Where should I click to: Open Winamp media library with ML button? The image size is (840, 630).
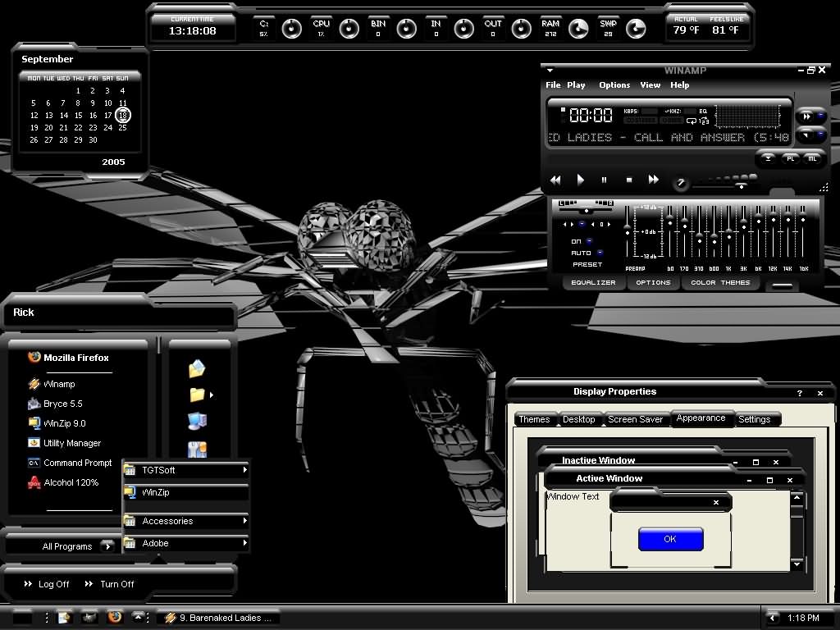[x=812, y=158]
